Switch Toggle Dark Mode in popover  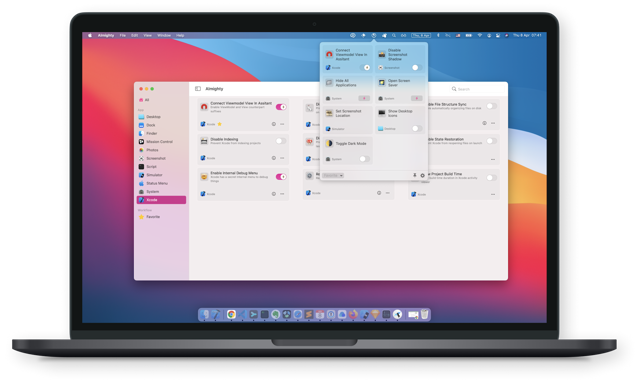[x=364, y=159]
